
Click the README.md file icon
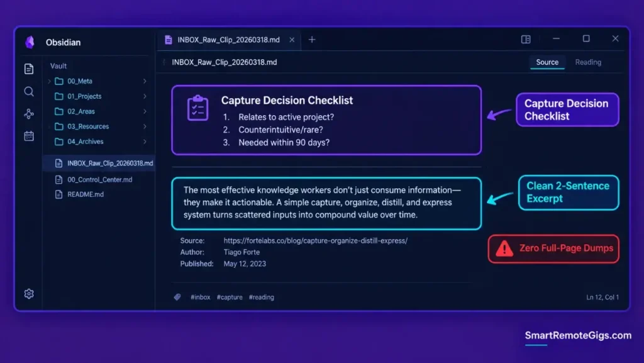coord(58,194)
